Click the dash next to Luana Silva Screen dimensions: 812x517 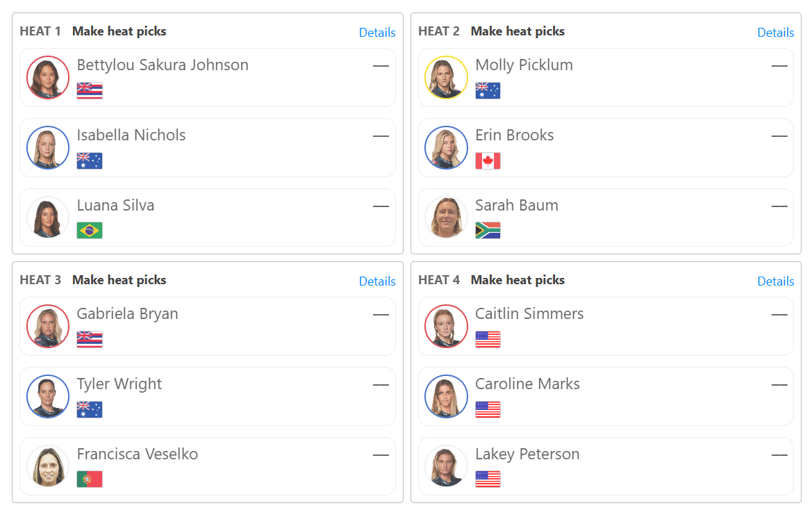click(x=381, y=206)
